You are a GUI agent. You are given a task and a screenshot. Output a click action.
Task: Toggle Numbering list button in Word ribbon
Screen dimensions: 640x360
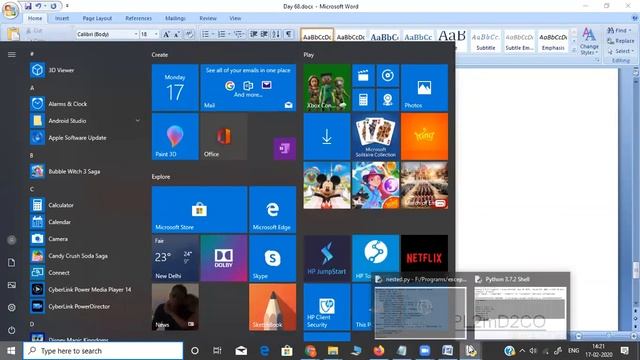click(223, 34)
